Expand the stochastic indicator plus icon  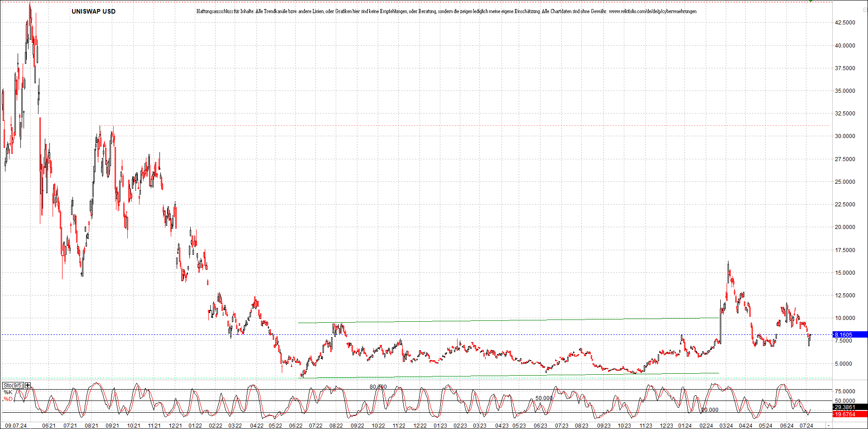[x=28, y=385]
